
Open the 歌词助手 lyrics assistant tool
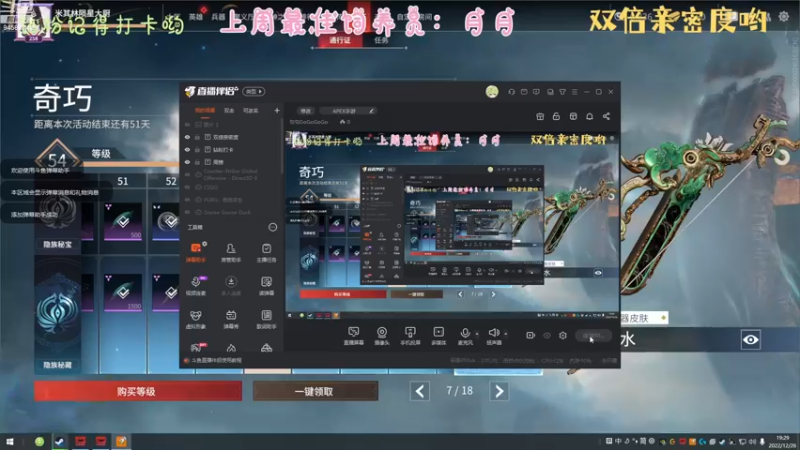(x=266, y=319)
